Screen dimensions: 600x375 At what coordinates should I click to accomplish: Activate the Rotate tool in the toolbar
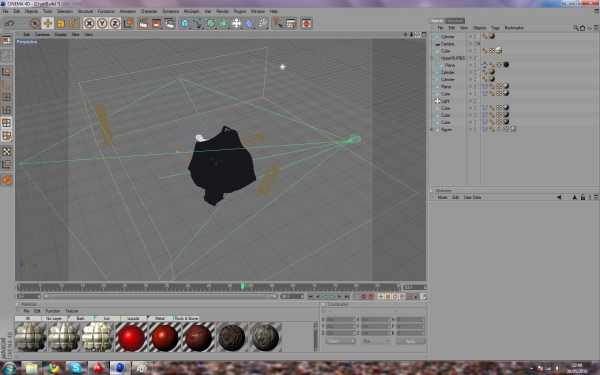(x=73, y=24)
